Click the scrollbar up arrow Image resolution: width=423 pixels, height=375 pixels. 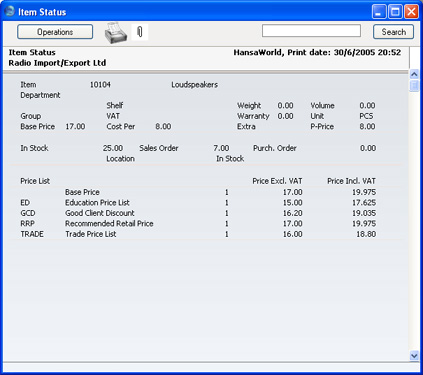(x=414, y=74)
